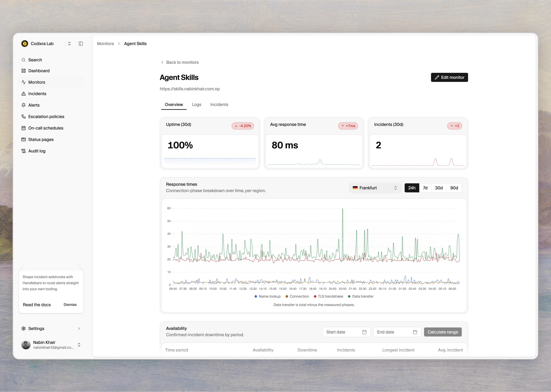The height and width of the screenshot is (392, 551).
Task: Click the Germany flag icon
Action: pos(355,188)
